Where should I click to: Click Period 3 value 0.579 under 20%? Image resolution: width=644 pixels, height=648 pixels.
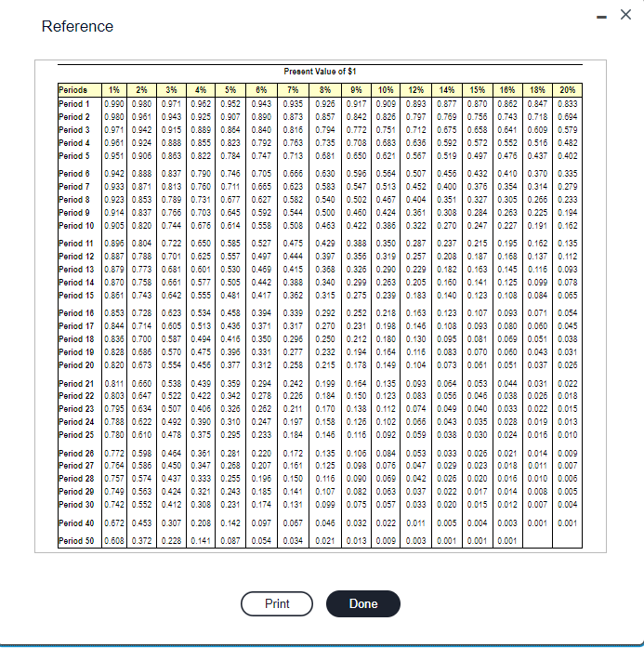click(x=567, y=130)
